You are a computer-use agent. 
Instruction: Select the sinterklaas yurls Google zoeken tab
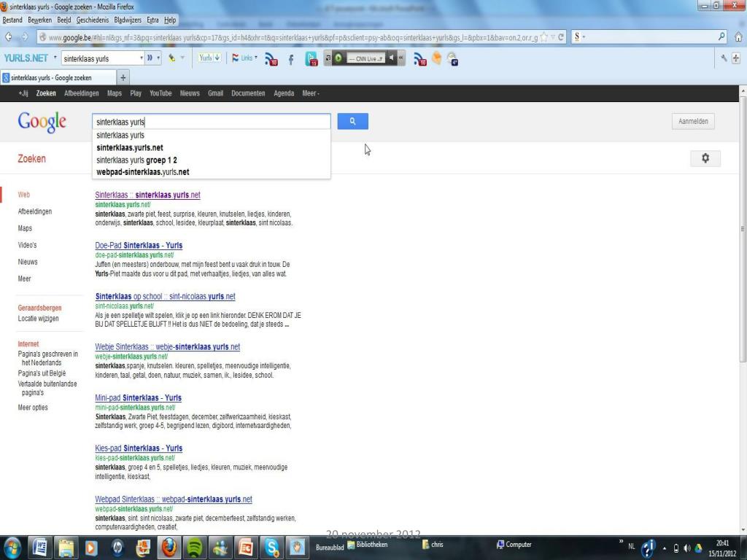(x=58, y=77)
